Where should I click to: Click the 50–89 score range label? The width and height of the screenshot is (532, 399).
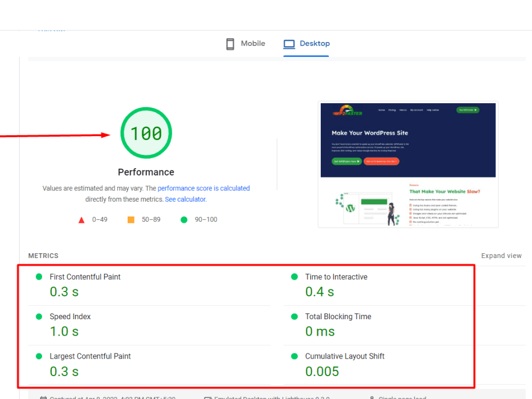151,220
